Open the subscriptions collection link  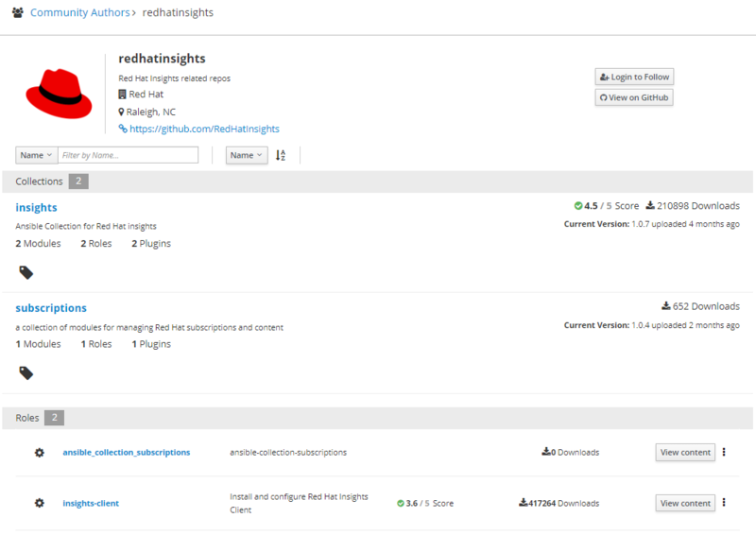pos(51,308)
